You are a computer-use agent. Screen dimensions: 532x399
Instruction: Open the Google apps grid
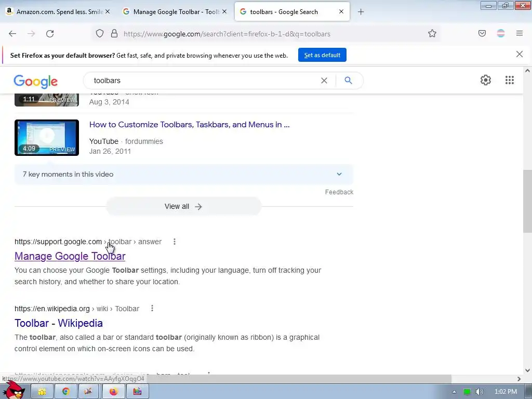tap(510, 80)
